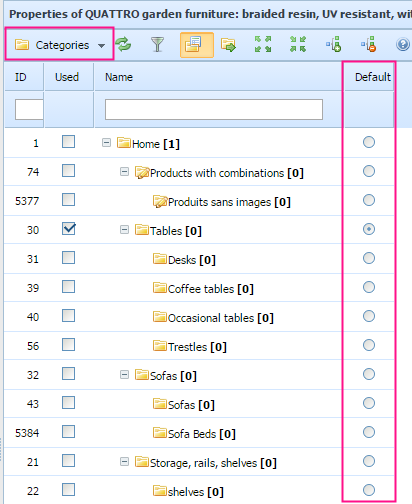This screenshot has height=504, width=412.
Task: Click the Default column header
Action: (x=372, y=77)
